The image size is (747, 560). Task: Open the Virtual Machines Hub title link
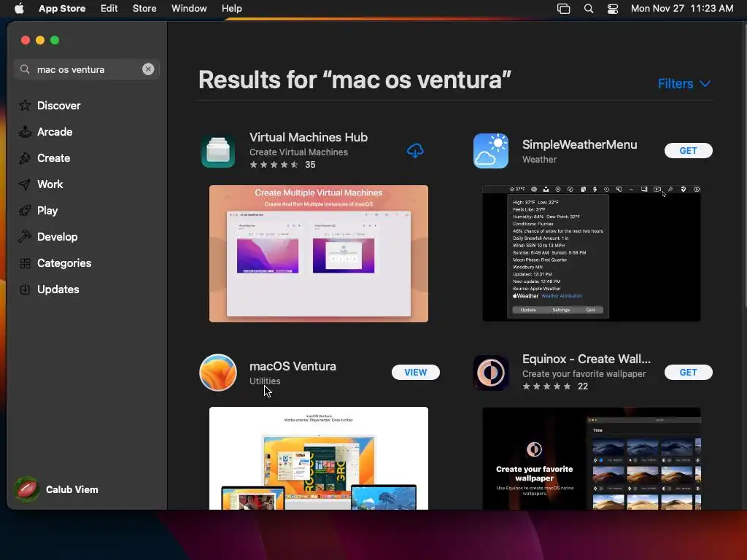point(309,137)
